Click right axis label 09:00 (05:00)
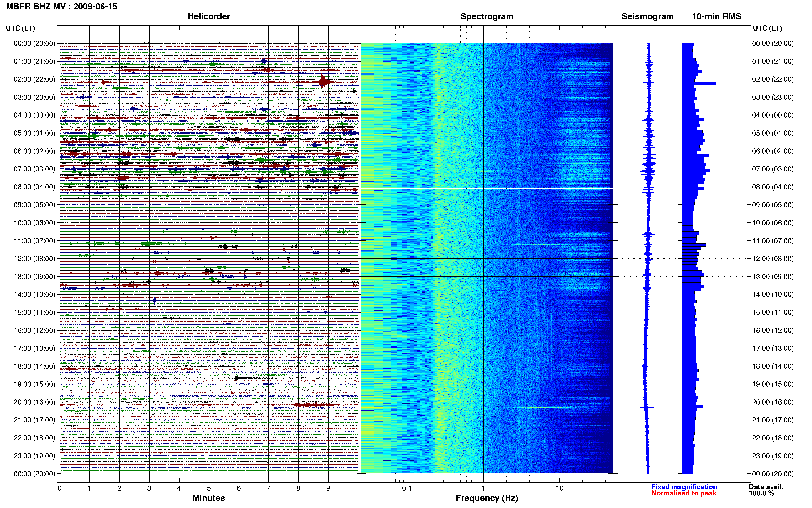The width and height of the screenshot is (812, 508). point(773,205)
